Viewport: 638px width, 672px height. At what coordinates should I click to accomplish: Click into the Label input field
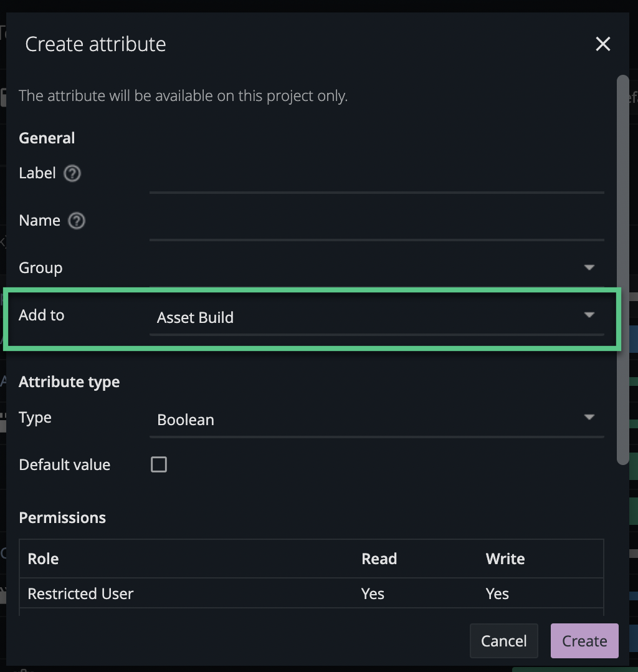[x=377, y=184]
